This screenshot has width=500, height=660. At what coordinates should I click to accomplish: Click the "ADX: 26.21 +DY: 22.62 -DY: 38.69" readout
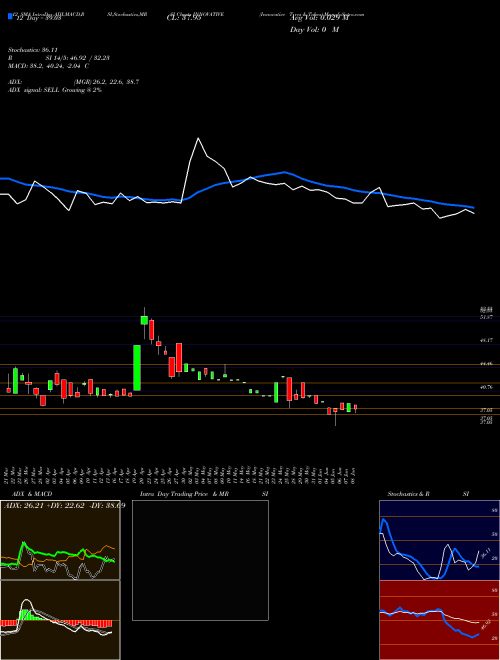pos(65,505)
